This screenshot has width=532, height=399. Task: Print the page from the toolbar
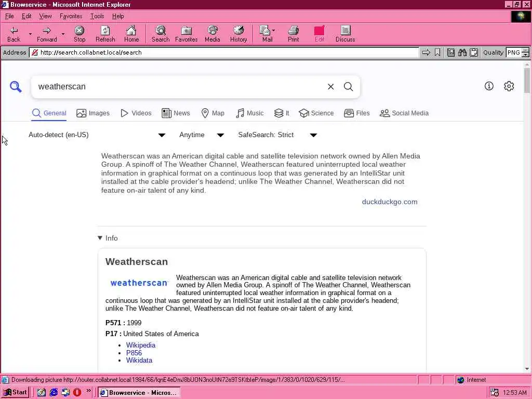294,34
